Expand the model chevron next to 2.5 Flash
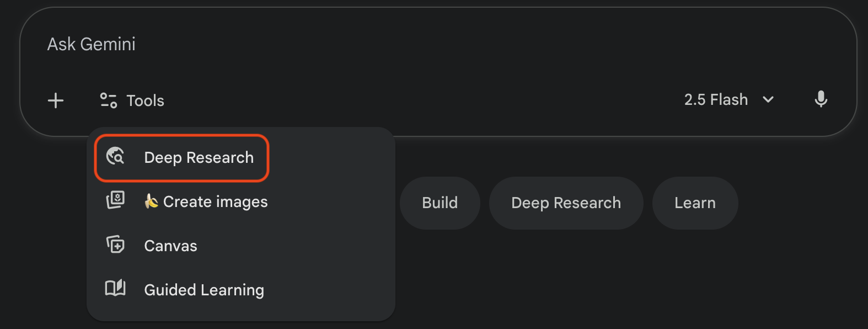The height and width of the screenshot is (329, 868). 768,100
